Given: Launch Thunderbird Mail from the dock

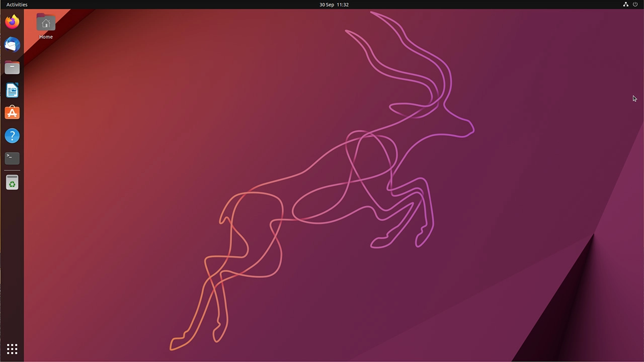Looking at the screenshot, I should (x=12, y=44).
